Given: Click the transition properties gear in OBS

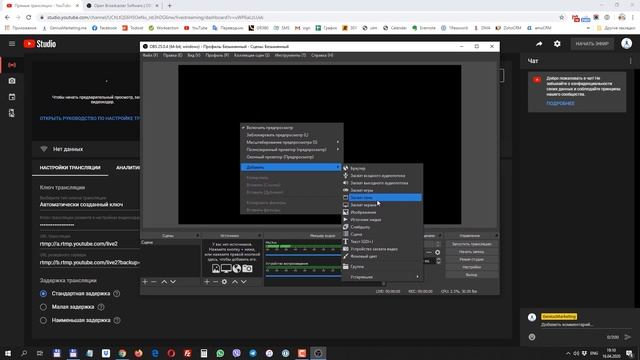Looking at the screenshot, I should (x=438, y=252).
